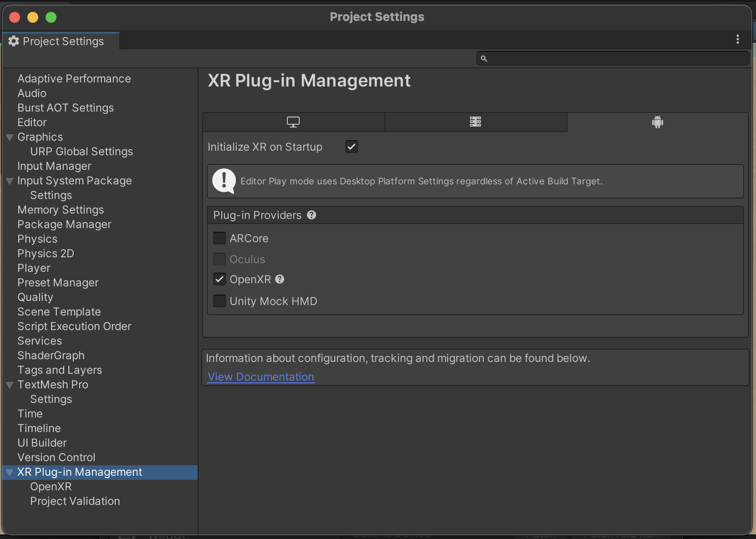Select XR Plug-in Management in sidebar
The height and width of the screenshot is (539, 756).
click(x=80, y=472)
